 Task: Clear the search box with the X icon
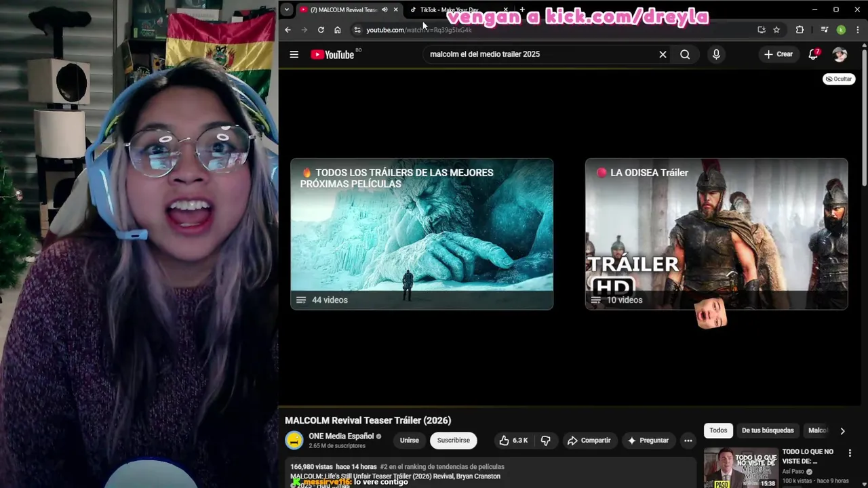pyautogui.click(x=663, y=54)
